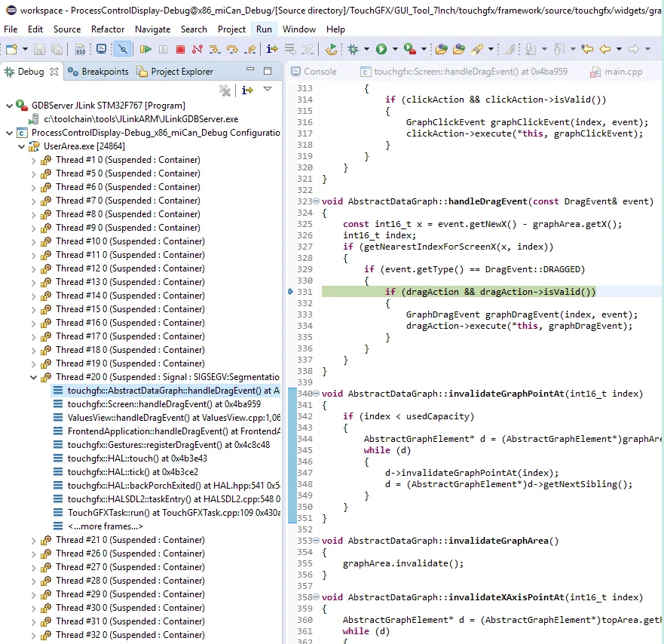
Task: Click Remove All Terminated Launches icon
Action: pos(225,90)
